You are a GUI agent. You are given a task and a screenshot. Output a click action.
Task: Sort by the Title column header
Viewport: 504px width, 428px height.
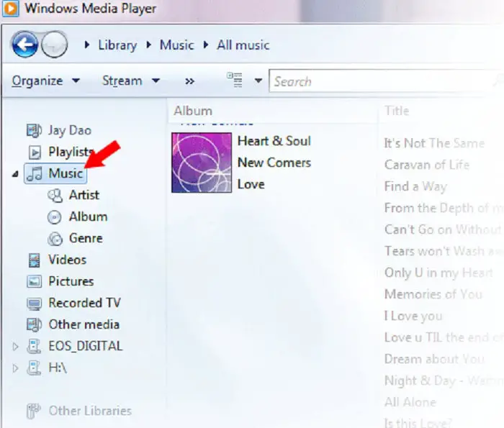[397, 111]
